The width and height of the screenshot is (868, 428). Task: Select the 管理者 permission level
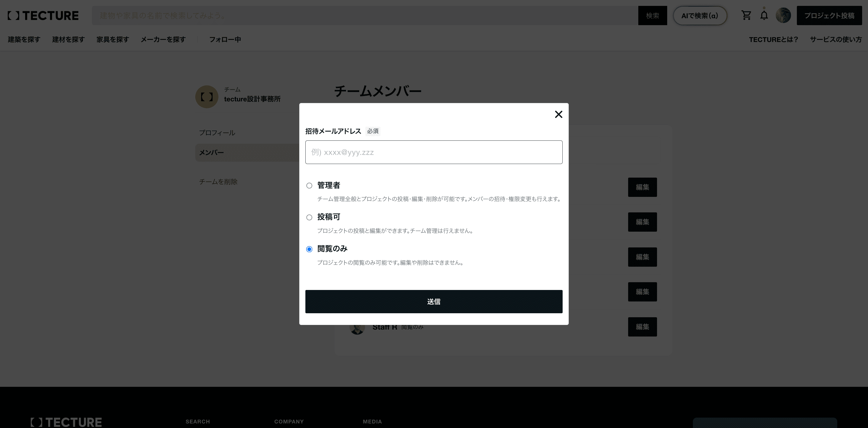(x=309, y=185)
